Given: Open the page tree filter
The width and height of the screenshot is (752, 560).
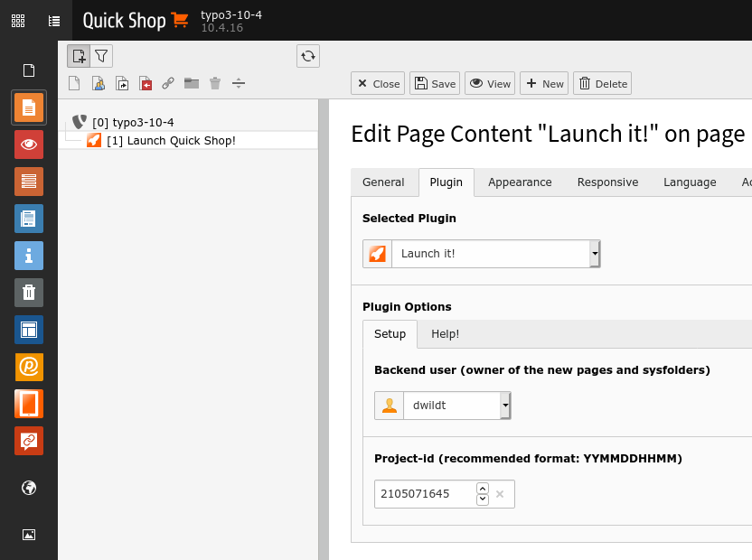Looking at the screenshot, I should (101, 56).
